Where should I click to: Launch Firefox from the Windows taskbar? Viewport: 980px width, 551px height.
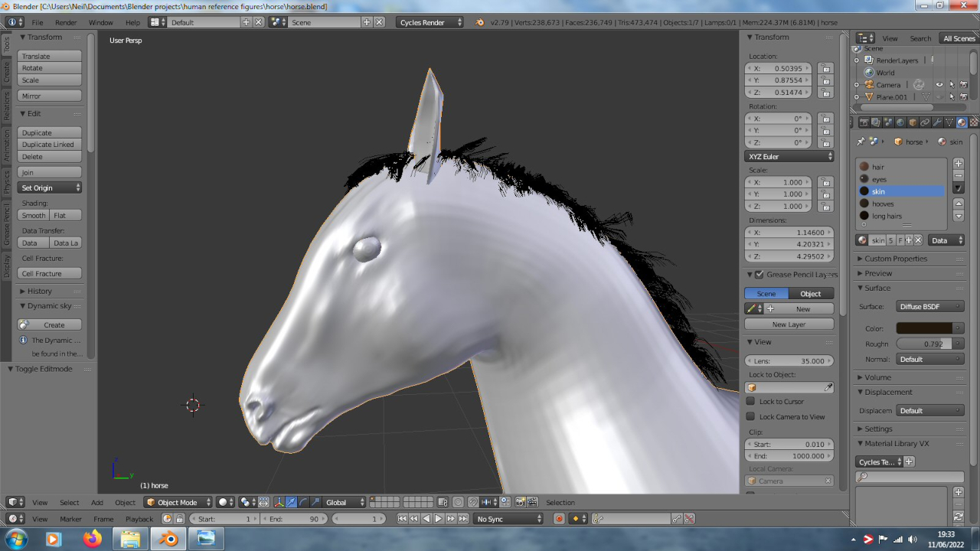click(93, 539)
